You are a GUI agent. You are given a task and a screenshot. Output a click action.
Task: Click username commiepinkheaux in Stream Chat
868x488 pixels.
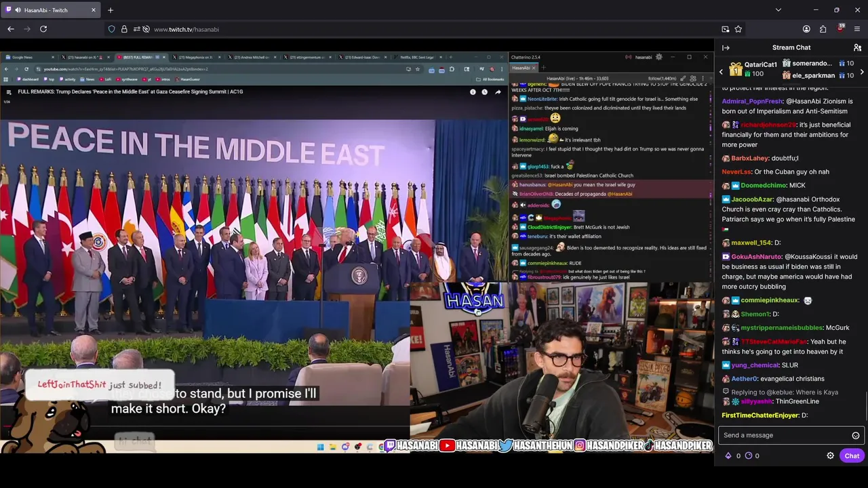pyautogui.click(x=770, y=300)
